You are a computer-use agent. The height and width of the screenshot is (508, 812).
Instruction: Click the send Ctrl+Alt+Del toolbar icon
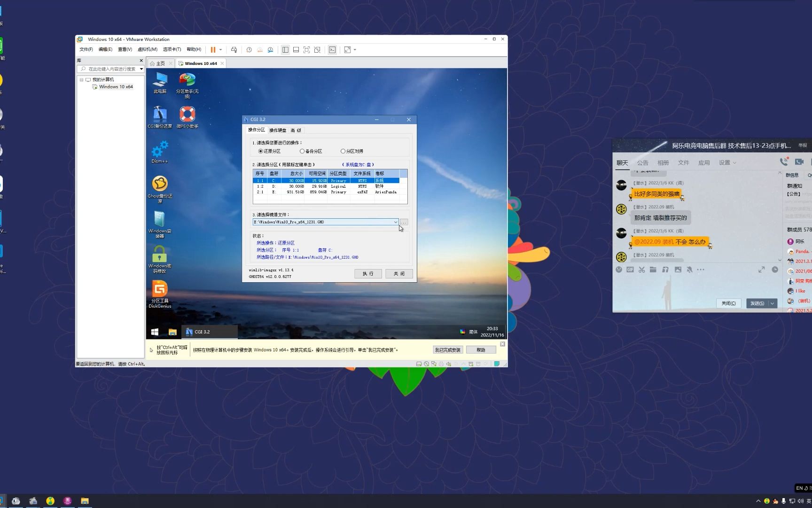click(234, 50)
